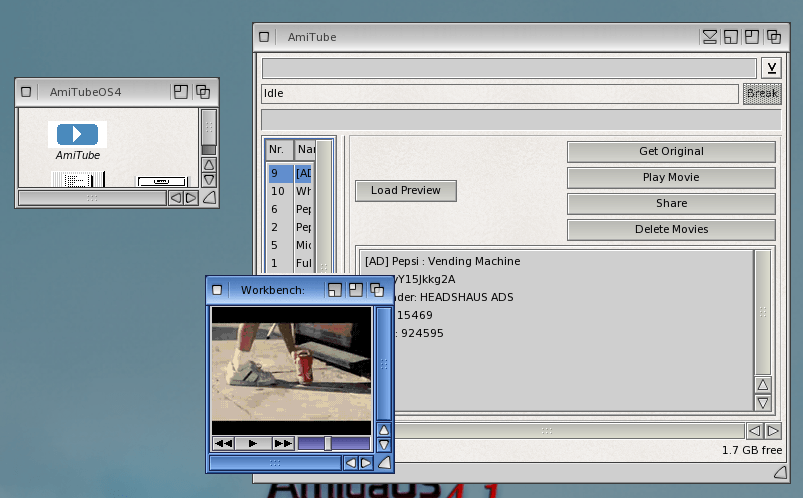
Task: Click rewind in the video player
Action: click(224, 443)
